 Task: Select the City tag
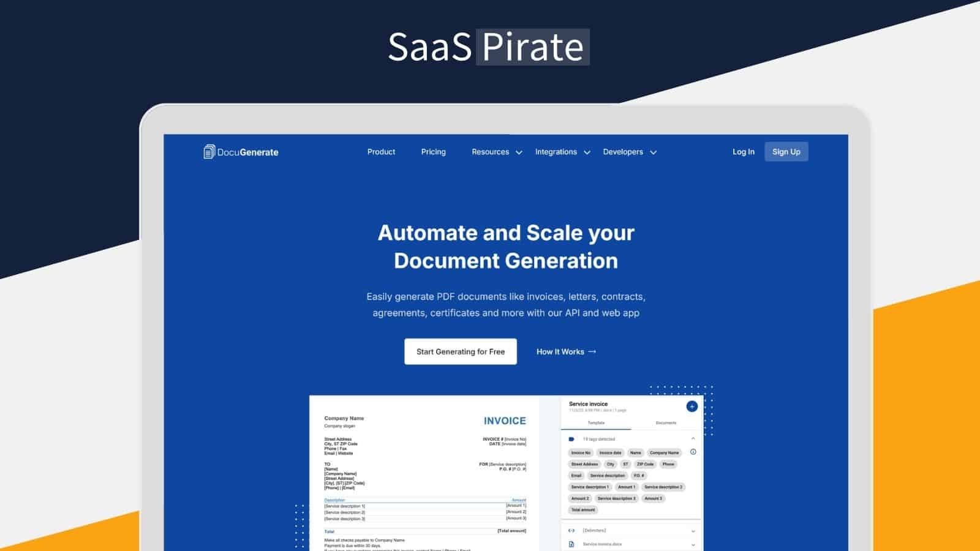point(611,464)
